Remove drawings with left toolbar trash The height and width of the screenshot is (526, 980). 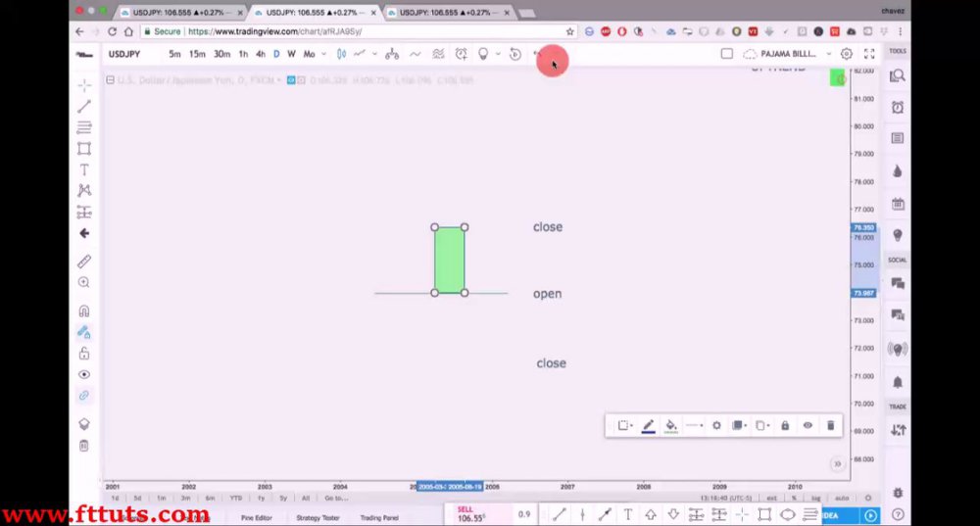[83, 446]
